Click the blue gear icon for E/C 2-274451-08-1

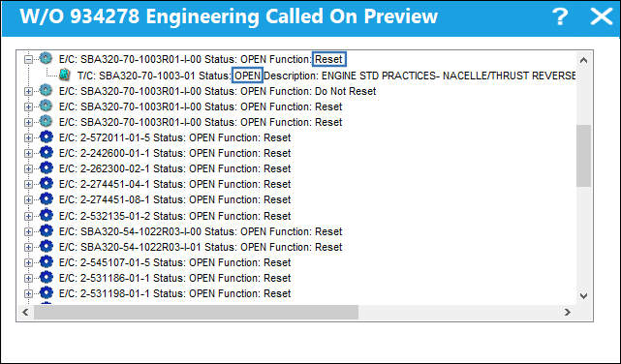coord(46,199)
